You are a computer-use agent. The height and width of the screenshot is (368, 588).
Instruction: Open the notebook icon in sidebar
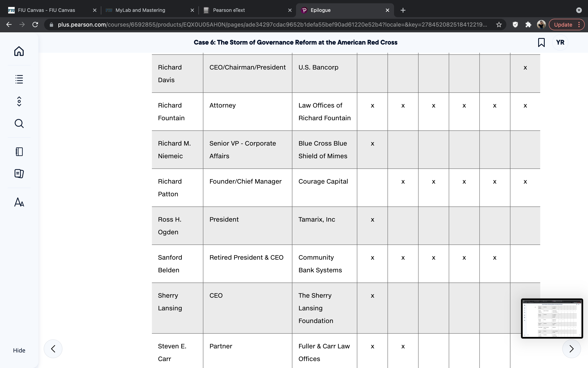(19, 152)
